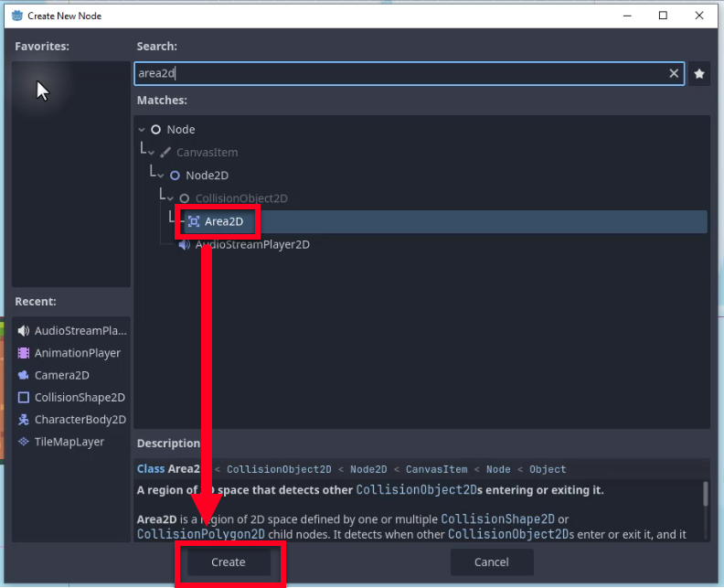
Task: Click the Camera2D camera icon in Recent
Action: [23, 375]
